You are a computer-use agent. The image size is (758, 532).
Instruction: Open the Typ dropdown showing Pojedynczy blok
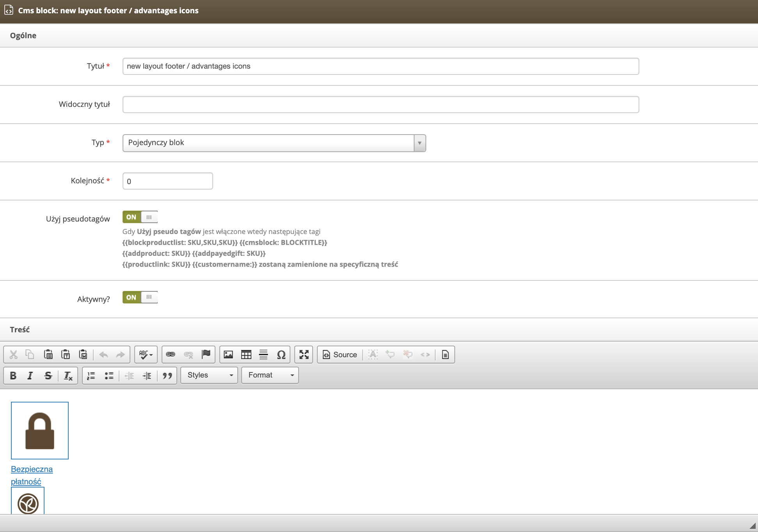tap(274, 143)
